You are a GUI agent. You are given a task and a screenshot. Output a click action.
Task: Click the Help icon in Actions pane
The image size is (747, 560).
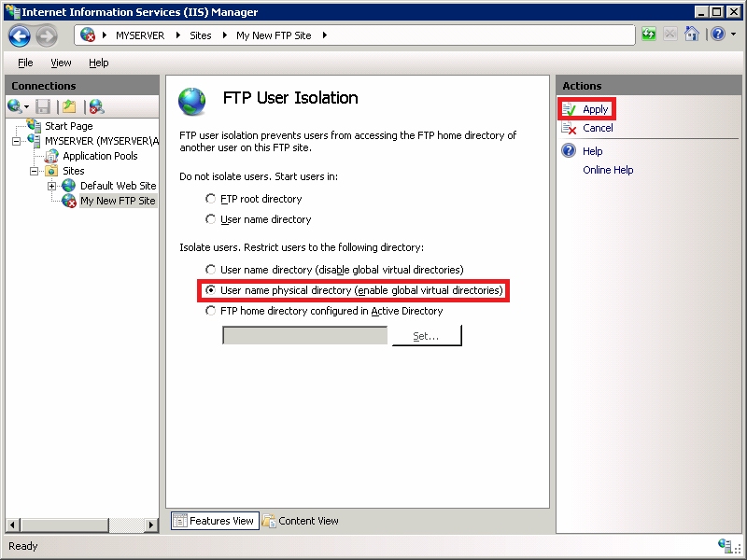click(569, 151)
